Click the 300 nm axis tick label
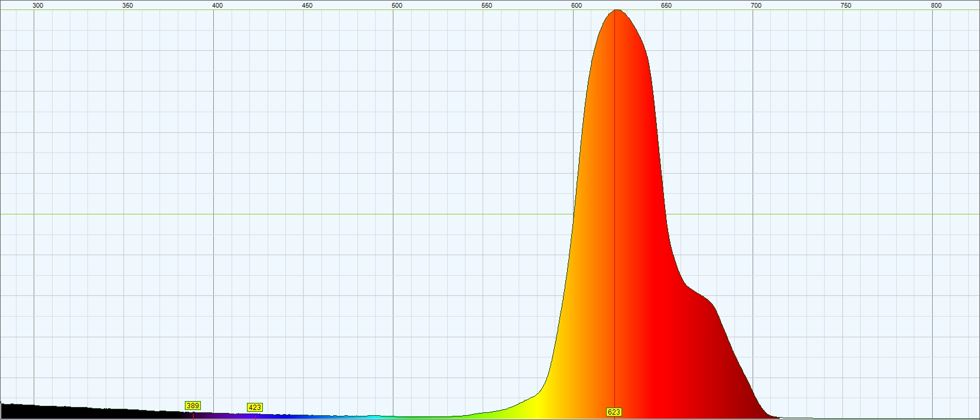The height and width of the screenshot is (420, 980). 38,5
